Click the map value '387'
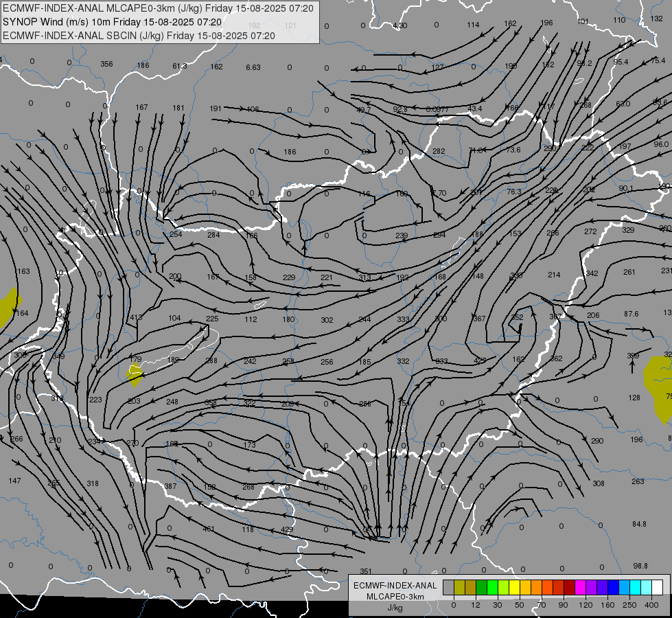 [170, 486]
